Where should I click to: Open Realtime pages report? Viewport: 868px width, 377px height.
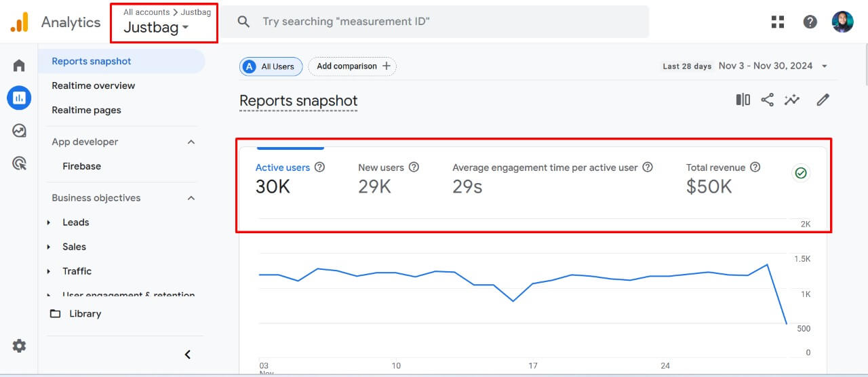(86, 110)
